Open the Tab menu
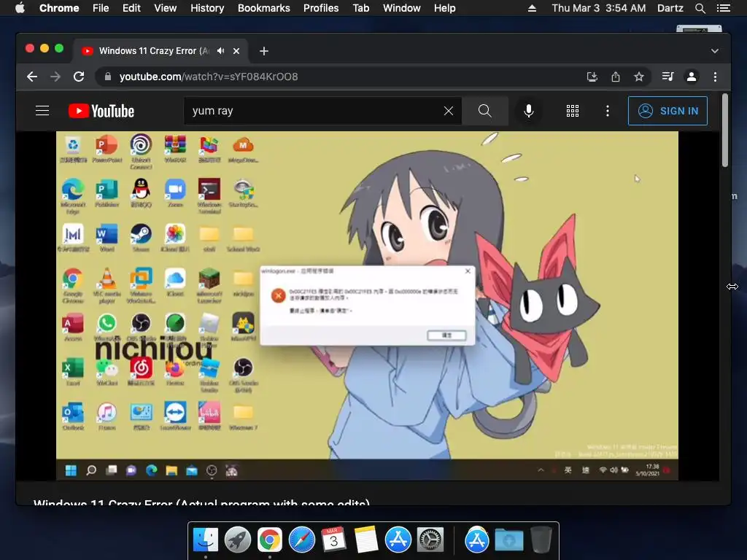 coord(360,8)
